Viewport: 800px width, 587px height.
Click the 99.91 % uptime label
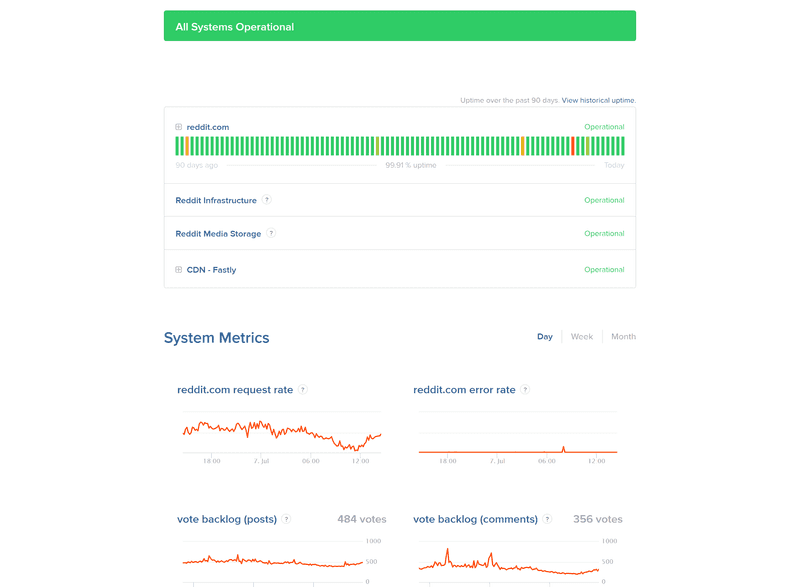click(412, 164)
